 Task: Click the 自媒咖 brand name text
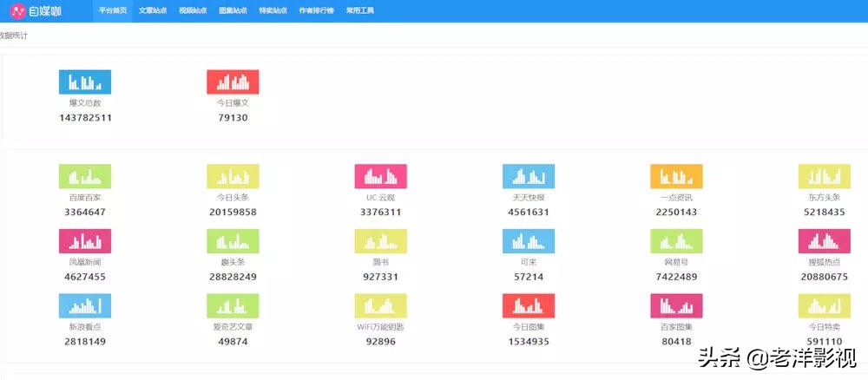[x=45, y=10]
